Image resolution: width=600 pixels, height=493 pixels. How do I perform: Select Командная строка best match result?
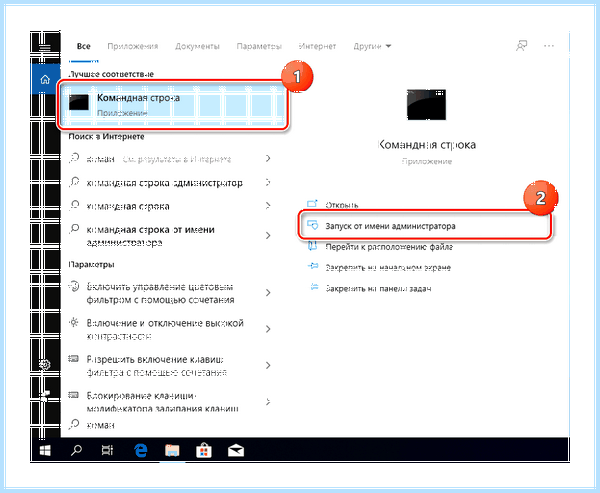pyautogui.click(x=173, y=104)
